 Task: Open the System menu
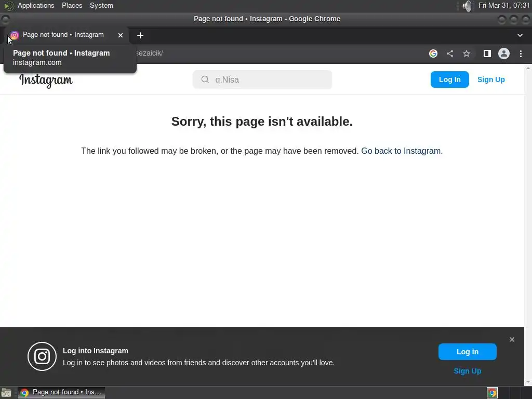point(101,6)
